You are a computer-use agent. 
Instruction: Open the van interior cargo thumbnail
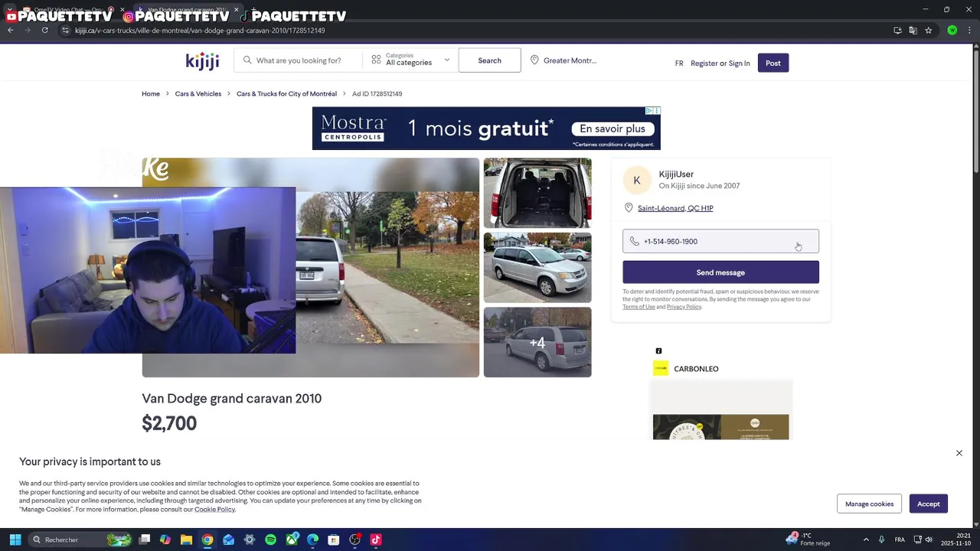tap(537, 193)
